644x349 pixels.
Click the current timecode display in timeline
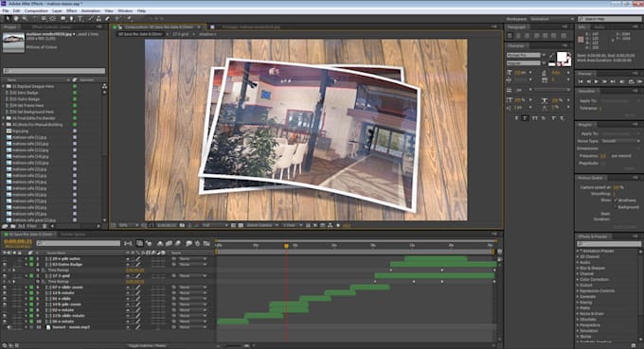pyautogui.click(x=18, y=242)
